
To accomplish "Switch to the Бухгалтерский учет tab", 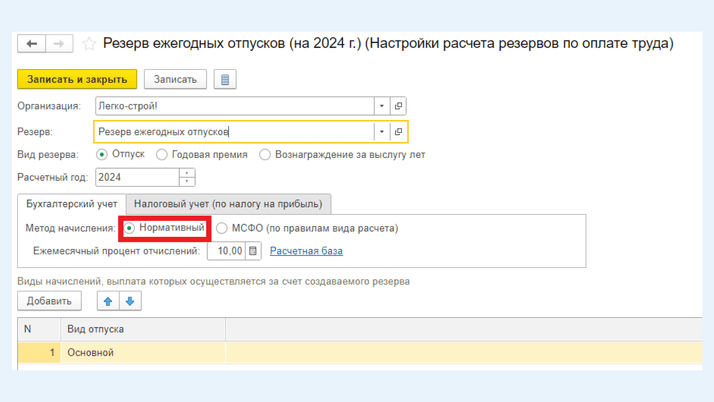I will coord(71,204).
